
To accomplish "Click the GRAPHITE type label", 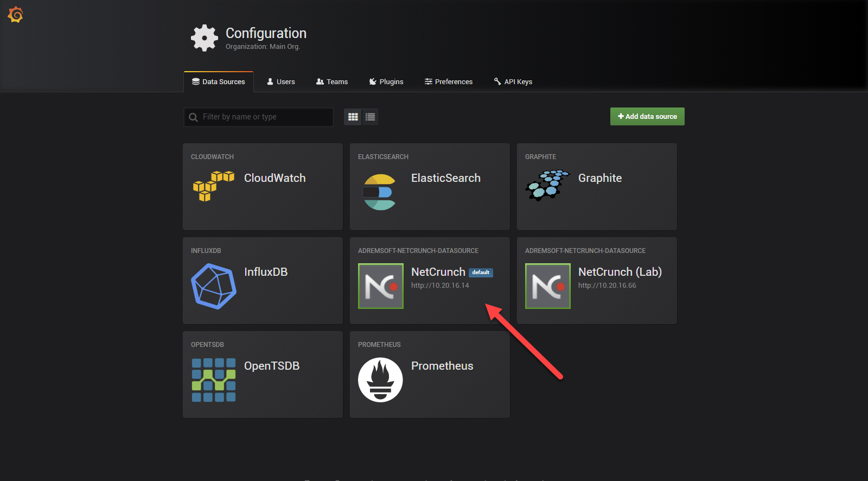I will [x=540, y=157].
